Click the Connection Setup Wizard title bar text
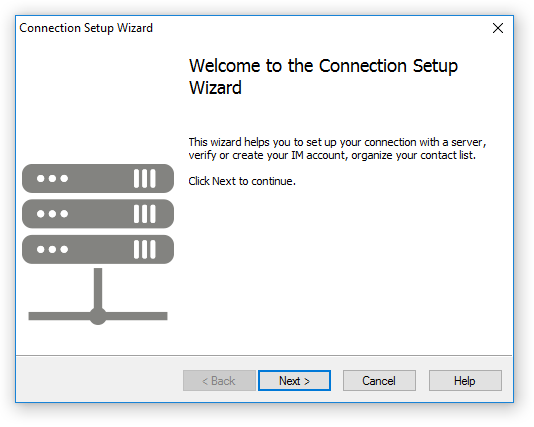The height and width of the screenshot is (427, 534). click(86, 28)
